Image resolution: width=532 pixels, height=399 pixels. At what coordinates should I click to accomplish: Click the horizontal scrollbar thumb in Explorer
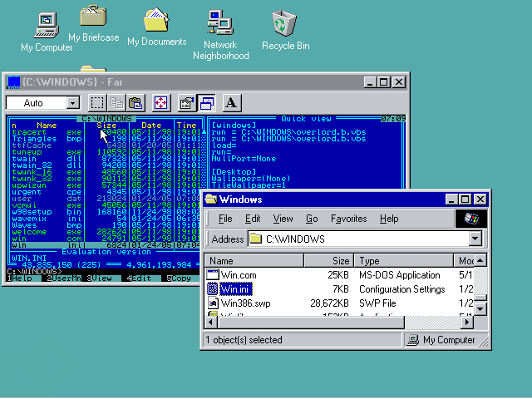pos(311,322)
